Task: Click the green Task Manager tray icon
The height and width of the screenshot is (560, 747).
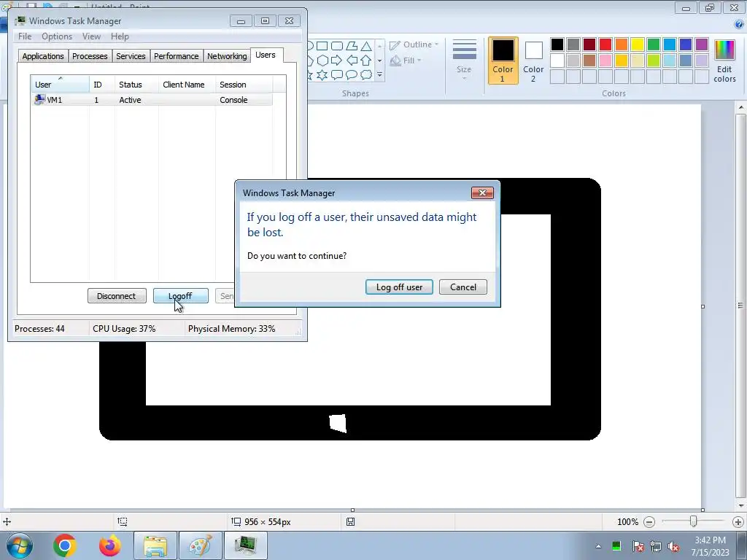Action: (616, 546)
